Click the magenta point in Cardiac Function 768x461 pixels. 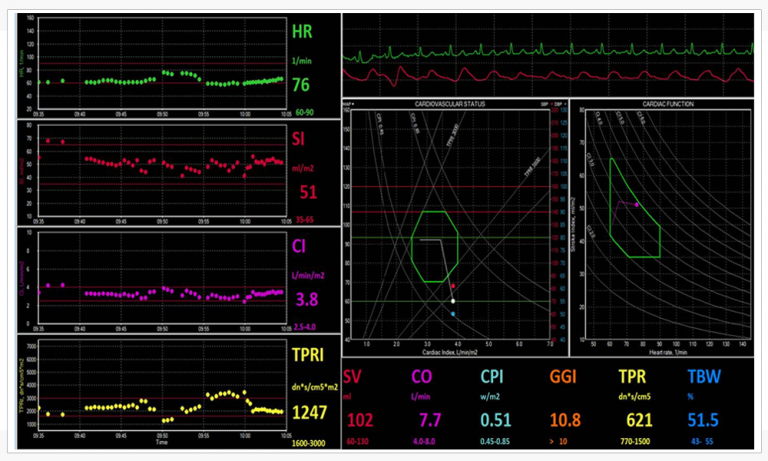pyautogui.click(x=636, y=205)
